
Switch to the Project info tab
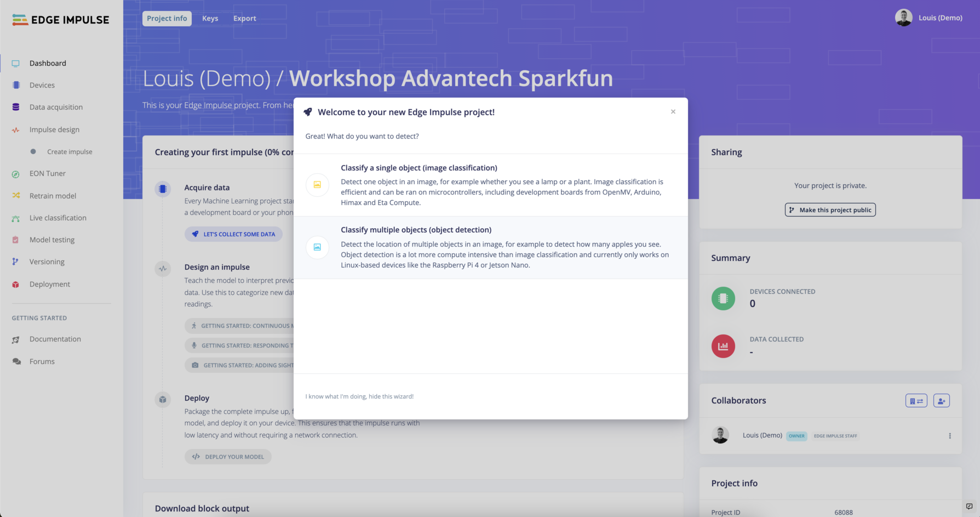tap(167, 19)
